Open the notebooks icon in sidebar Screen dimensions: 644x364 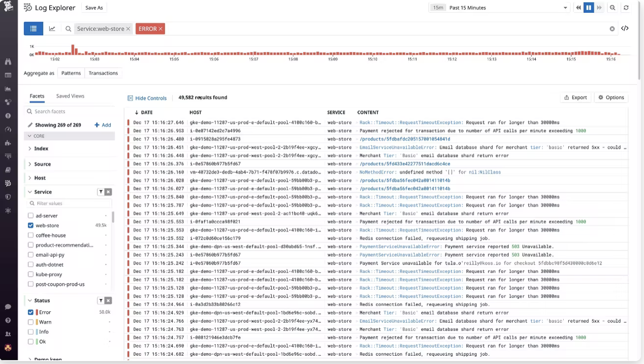click(8, 170)
